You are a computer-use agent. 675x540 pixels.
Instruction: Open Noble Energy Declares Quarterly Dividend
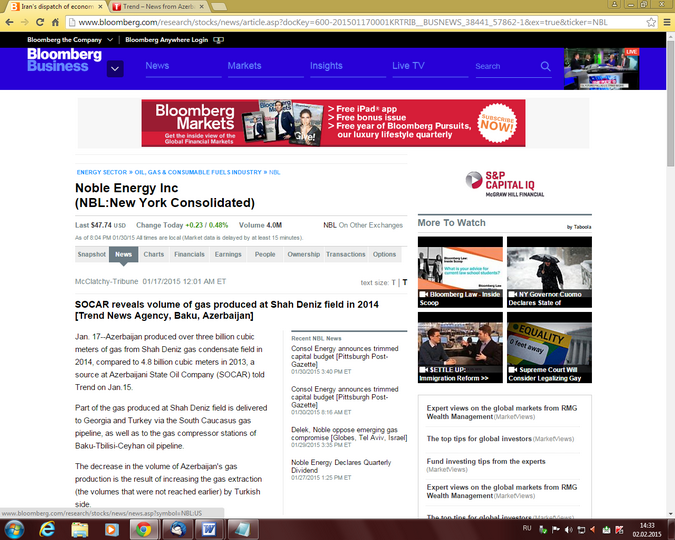341,466
